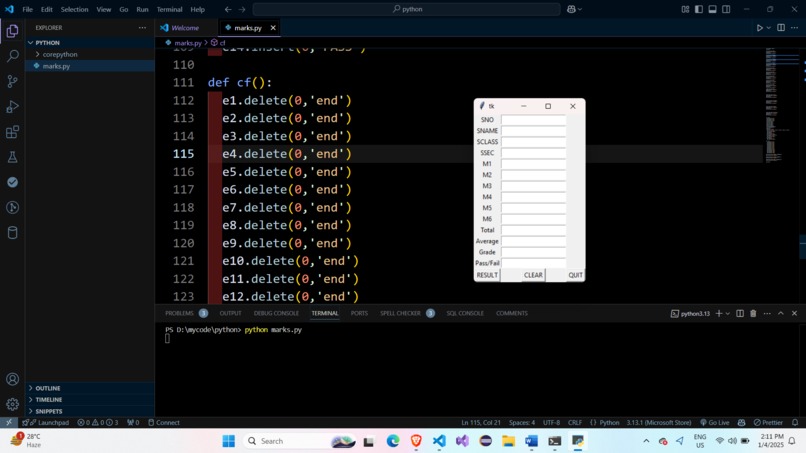The image size is (806, 453).
Task: Switch to the SPELL CHECKER tab
Action: [x=400, y=313]
